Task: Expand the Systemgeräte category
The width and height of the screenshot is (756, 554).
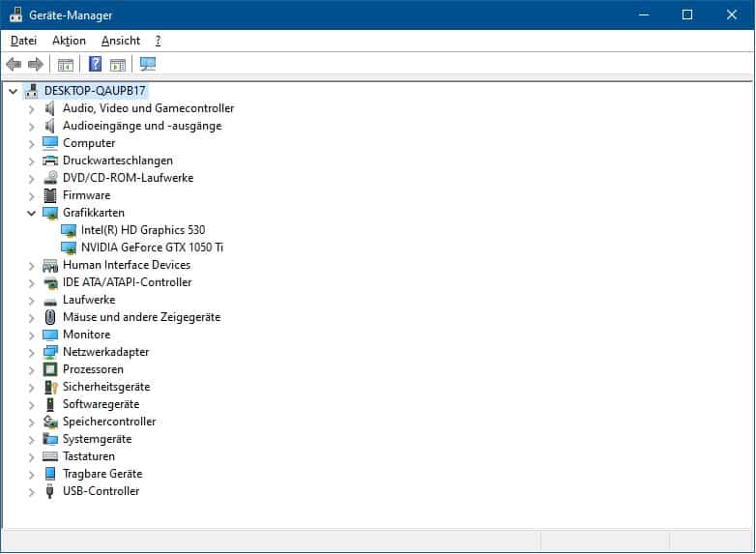Action: [x=31, y=440]
